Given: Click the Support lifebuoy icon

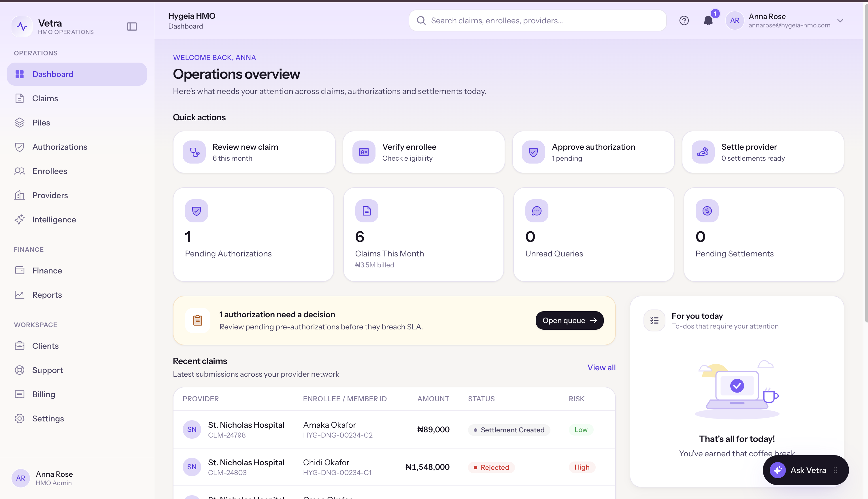Looking at the screenshot, I should pyautogui.click(x=20, y=370).
